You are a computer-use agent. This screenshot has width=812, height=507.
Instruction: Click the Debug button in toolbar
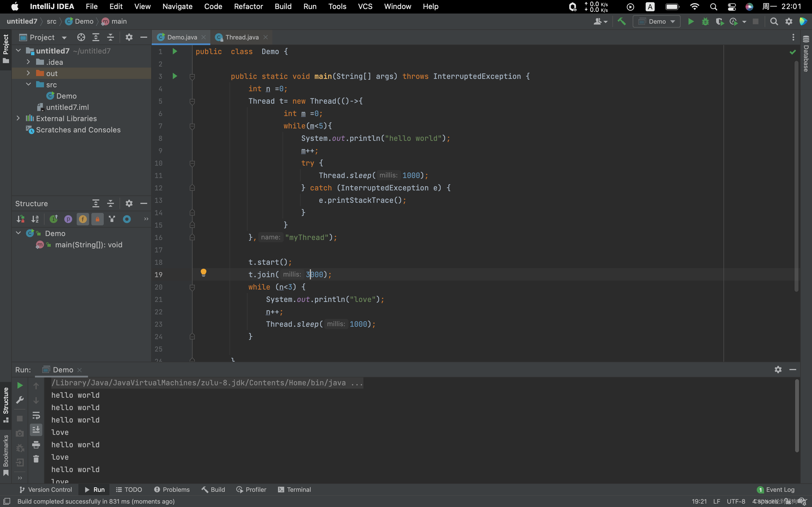(704, 22)
